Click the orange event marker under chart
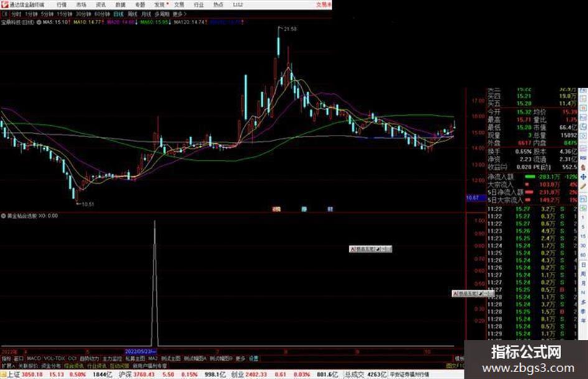The height and width of the screenshot is (379, 588). click(x=276, y=209)
